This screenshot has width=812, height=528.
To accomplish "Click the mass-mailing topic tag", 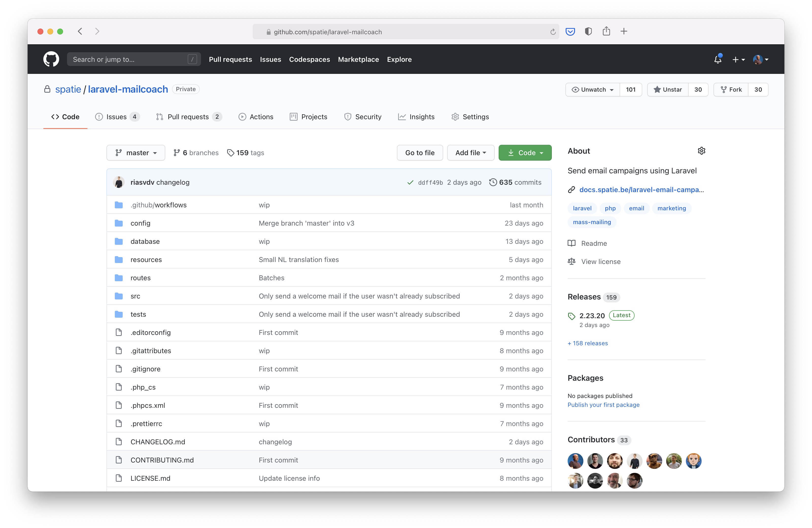I will click(x=592, y=222).
